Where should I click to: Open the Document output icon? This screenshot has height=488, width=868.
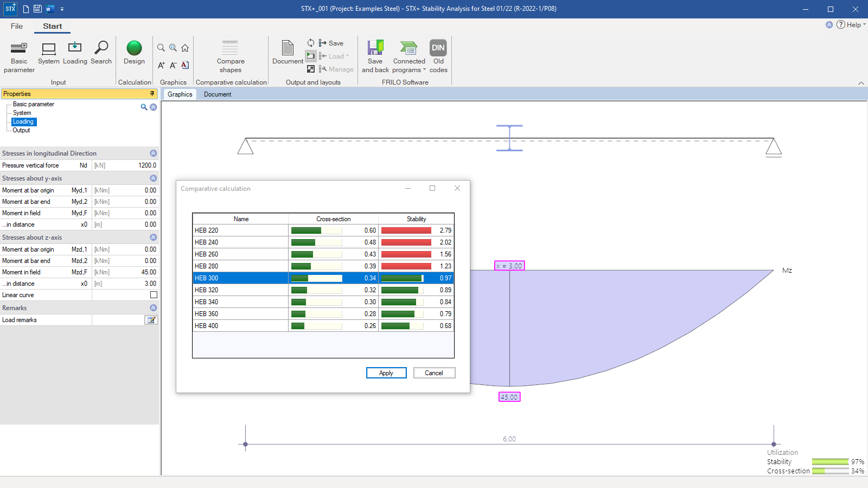coord(288,53)
